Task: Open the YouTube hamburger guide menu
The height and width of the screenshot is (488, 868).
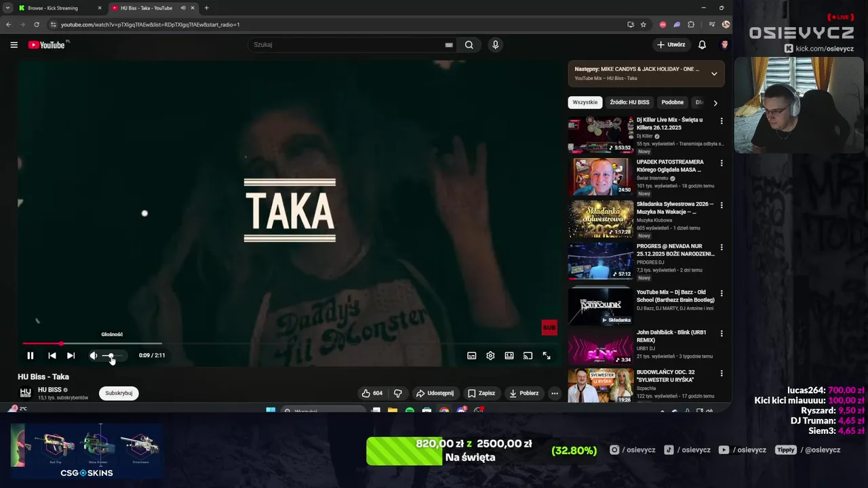Action: (14, 45)
